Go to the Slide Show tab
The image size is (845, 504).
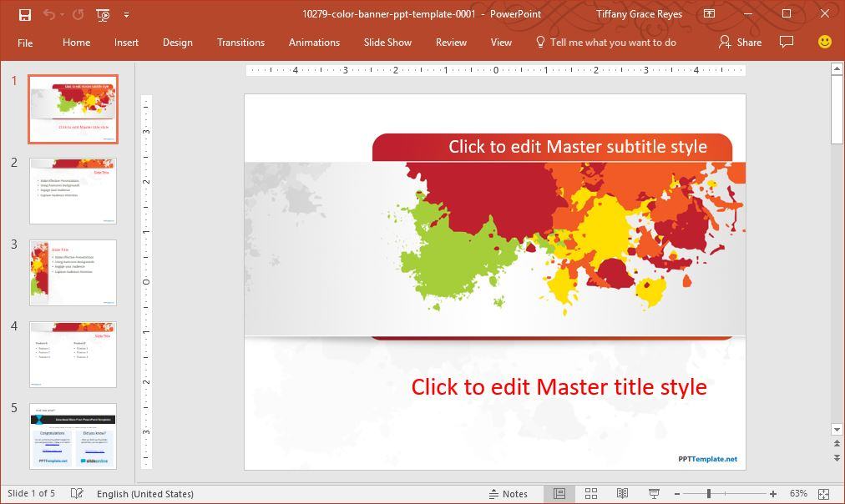pyautogui.click(x=387, y=43)
